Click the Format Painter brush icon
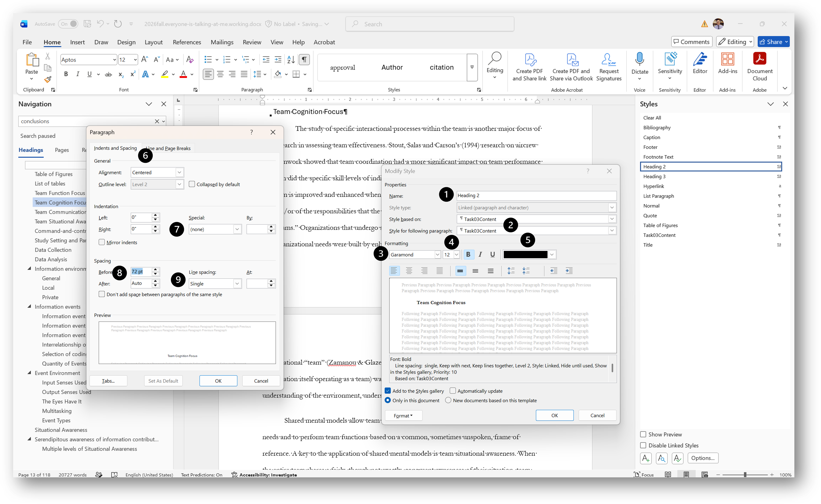 point(48,79)
